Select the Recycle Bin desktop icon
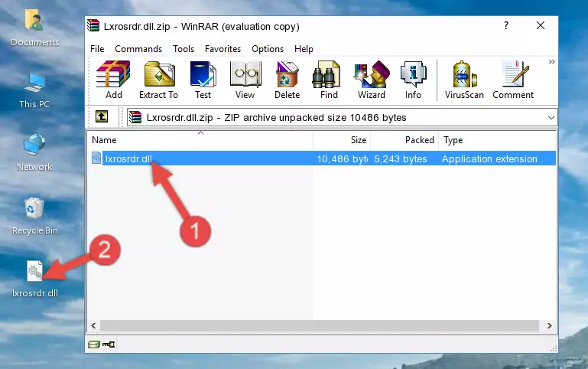 coord(34,217)
